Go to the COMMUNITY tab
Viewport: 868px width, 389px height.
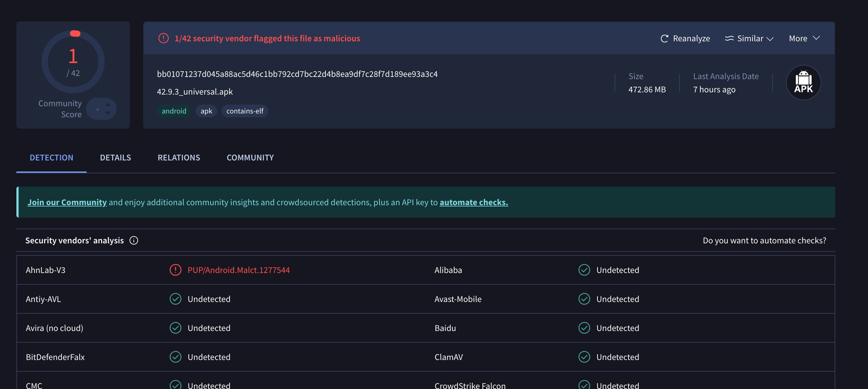250,157
